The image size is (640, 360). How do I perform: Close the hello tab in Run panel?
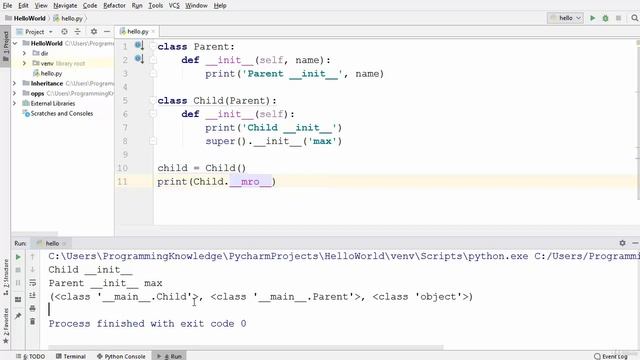pos(64,244)
